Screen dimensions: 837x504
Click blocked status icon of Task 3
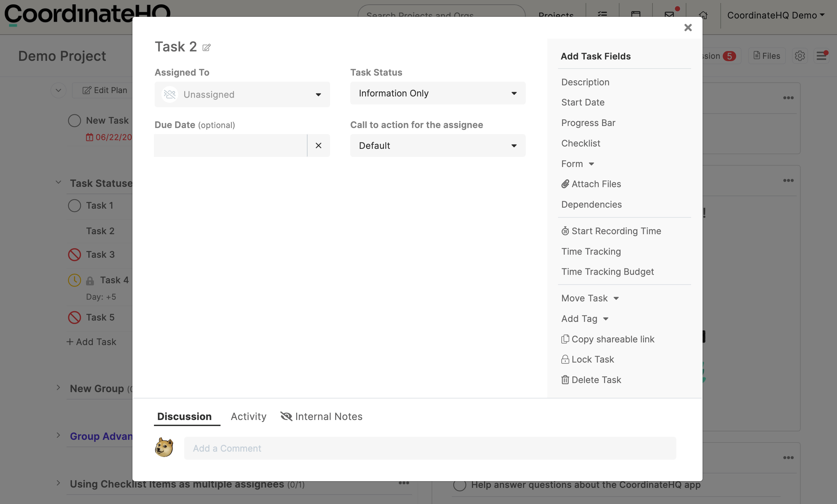(x=74, y=255)
